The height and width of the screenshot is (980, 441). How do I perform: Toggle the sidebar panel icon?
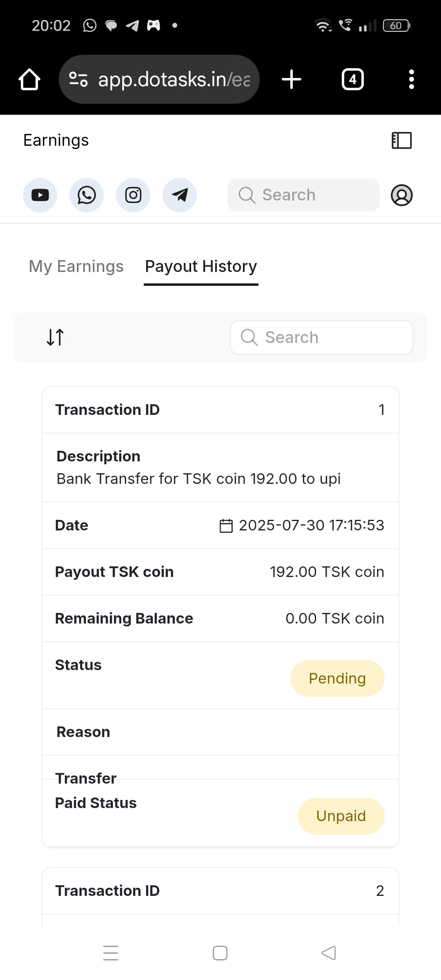click(x=401, y=140)
